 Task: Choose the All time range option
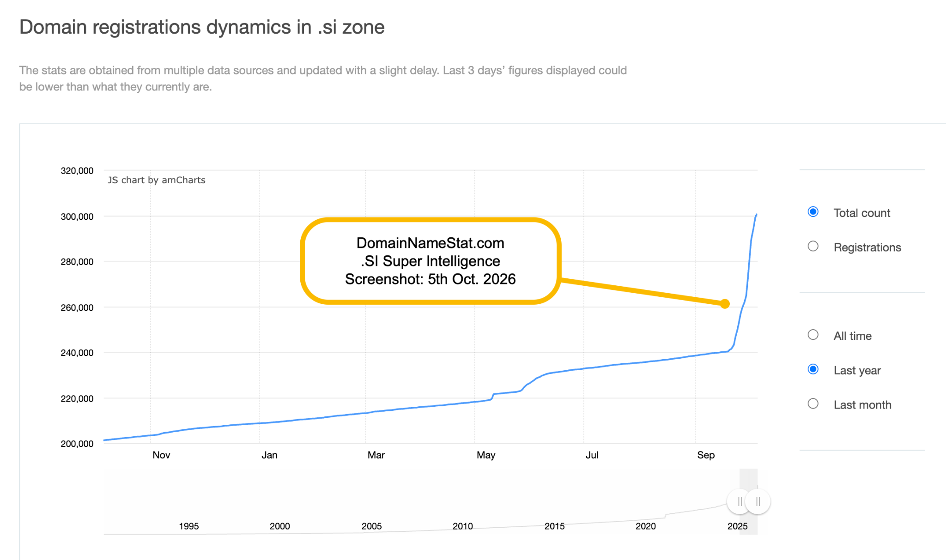tap(813, 335)
